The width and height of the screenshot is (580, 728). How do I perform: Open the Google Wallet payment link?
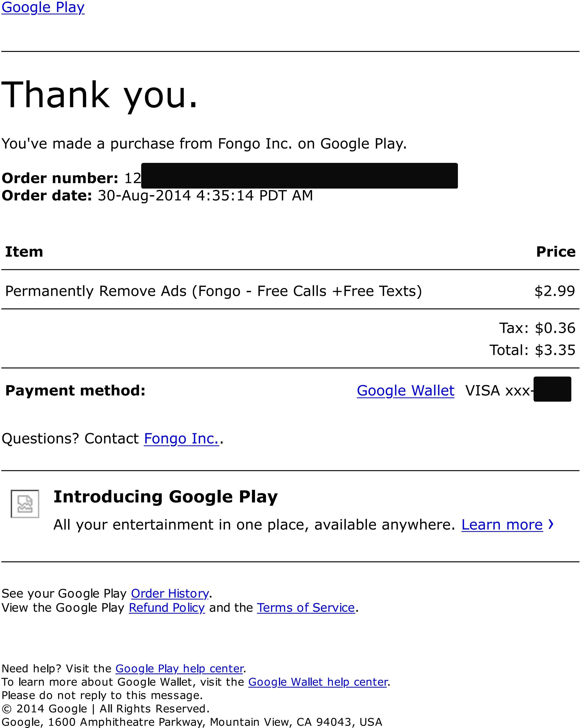(406, 391)
